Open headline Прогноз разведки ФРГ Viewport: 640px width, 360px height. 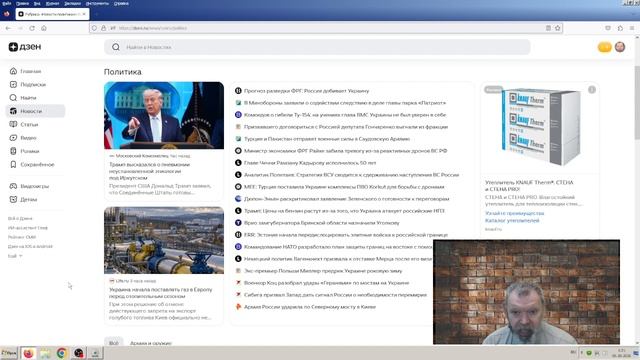tap(306, 91)
